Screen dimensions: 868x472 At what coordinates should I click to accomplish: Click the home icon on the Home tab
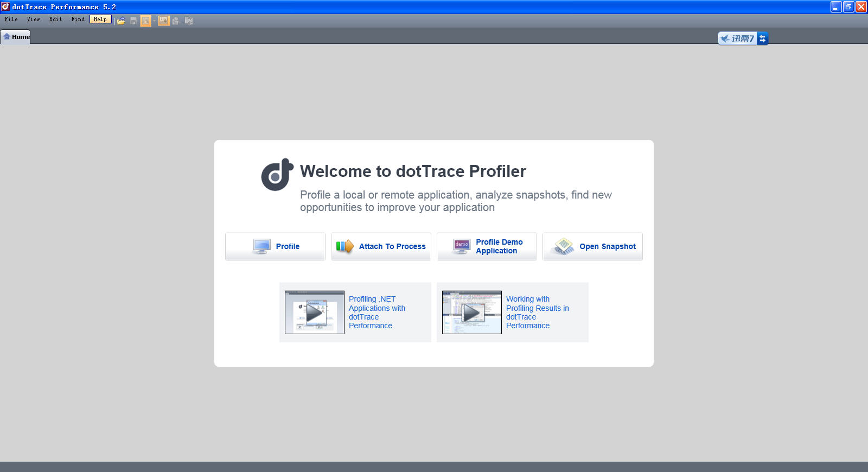(x=7, y=37)
